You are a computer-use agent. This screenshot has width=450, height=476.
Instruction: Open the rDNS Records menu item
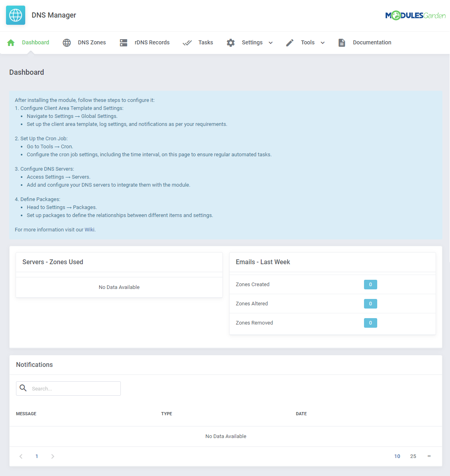152,42
